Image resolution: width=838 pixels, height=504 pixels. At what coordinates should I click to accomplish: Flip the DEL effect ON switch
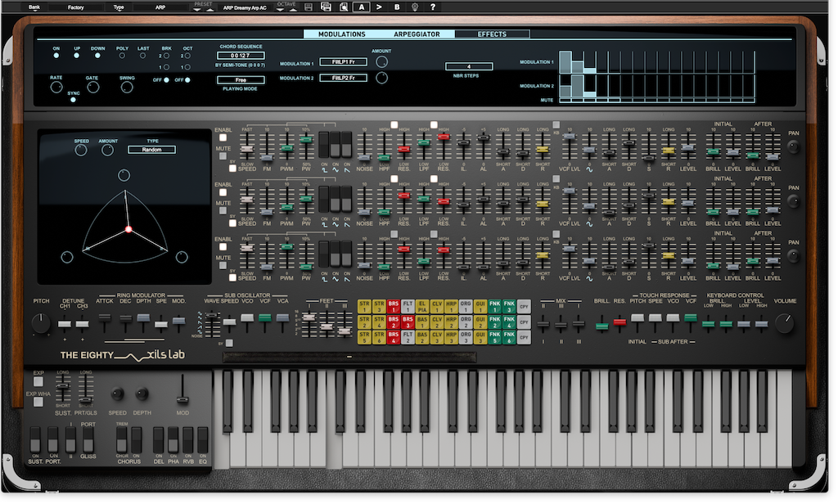tap(159, 439)
